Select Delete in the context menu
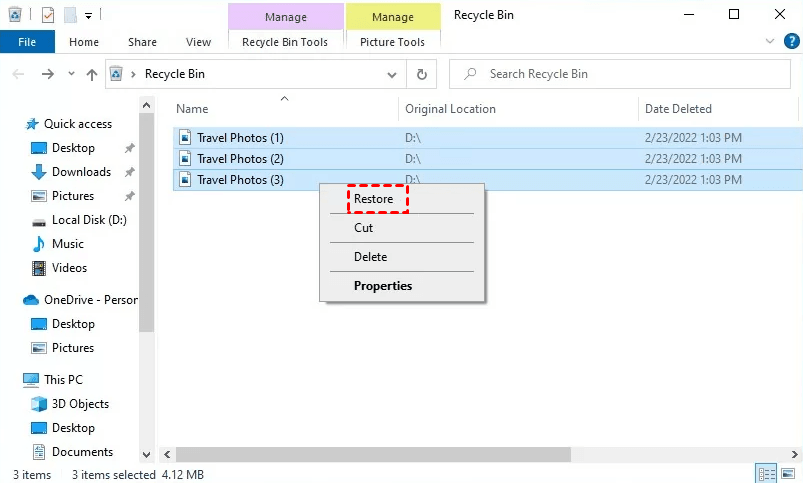 click(x=370, y=257)
